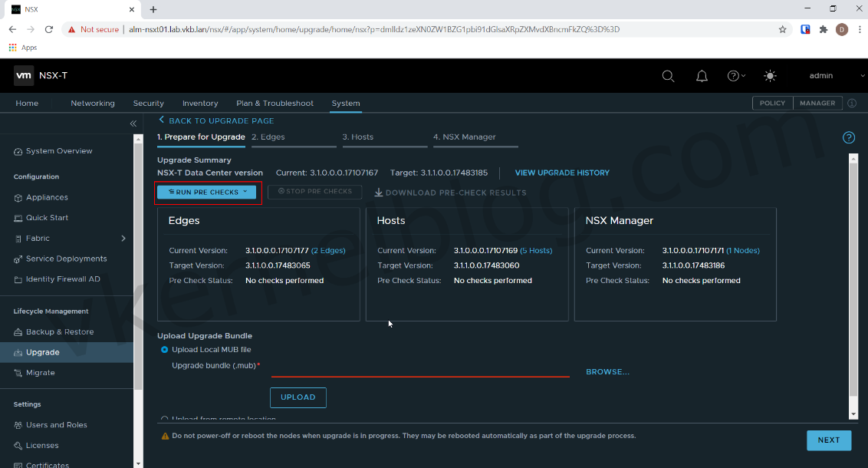
Task: Switch to the Networking tab
Action: (92, 103)
